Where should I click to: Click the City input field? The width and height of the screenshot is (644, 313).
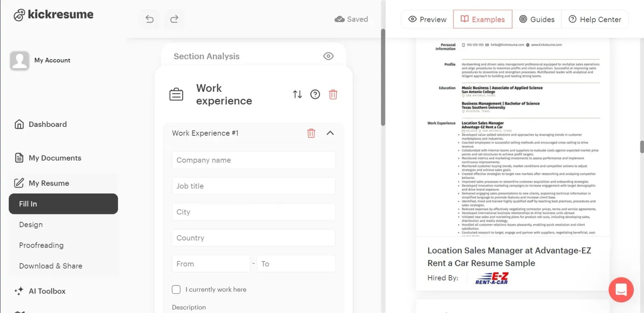click(254, 211)
